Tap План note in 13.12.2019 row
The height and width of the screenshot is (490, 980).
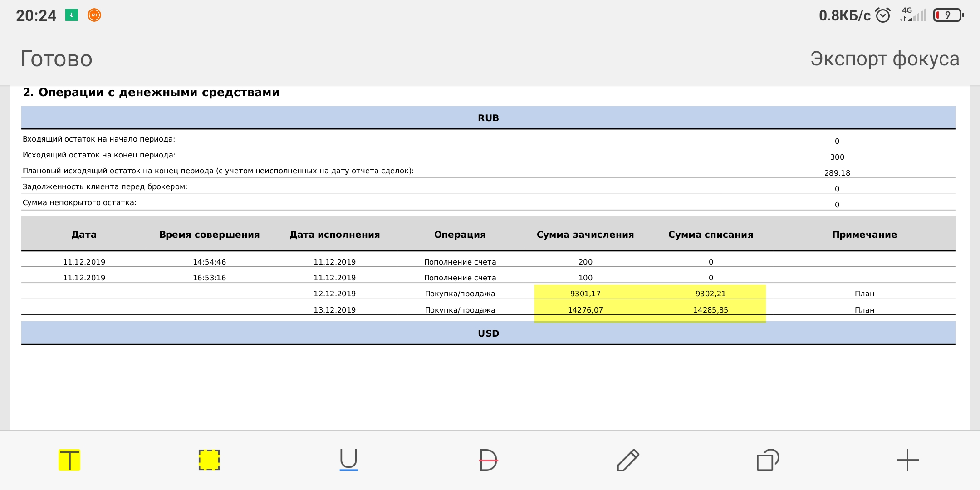865,310
